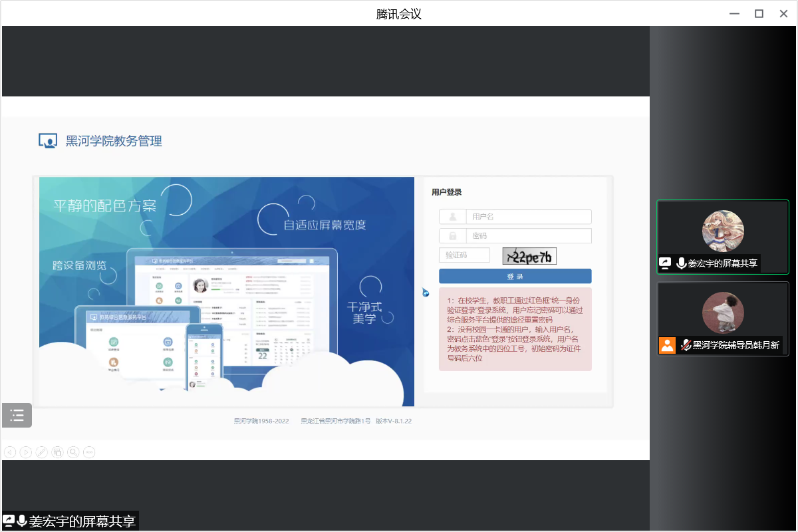Viewport: 798px width, 532px height.
Task: Click the next slide arrow icon
Action: (26, 452)
